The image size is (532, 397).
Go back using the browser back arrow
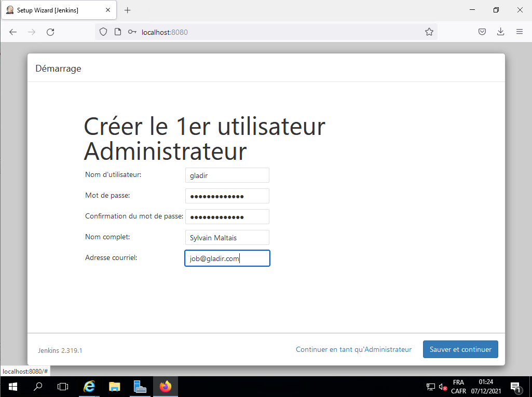(13, 32)
